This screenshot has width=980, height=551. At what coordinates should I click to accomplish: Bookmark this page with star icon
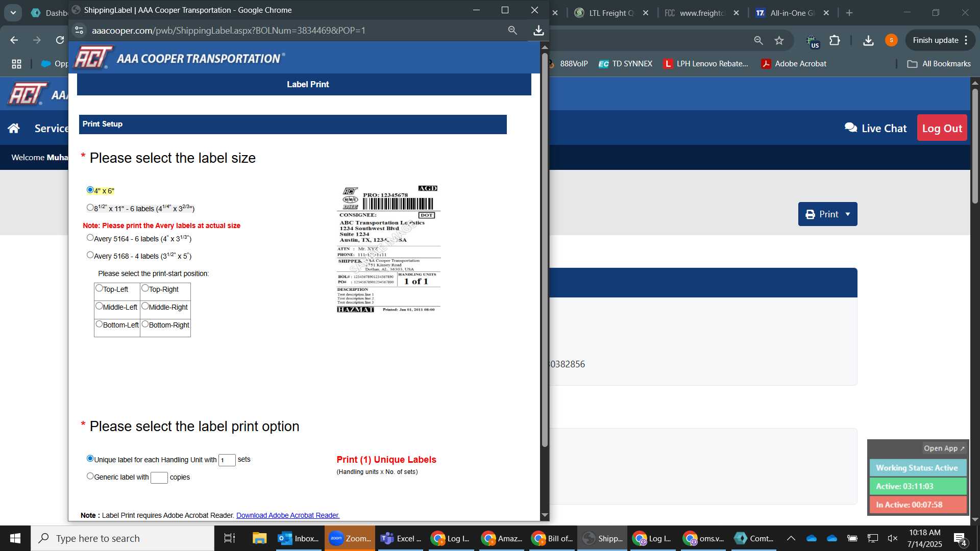click(779, 40)
